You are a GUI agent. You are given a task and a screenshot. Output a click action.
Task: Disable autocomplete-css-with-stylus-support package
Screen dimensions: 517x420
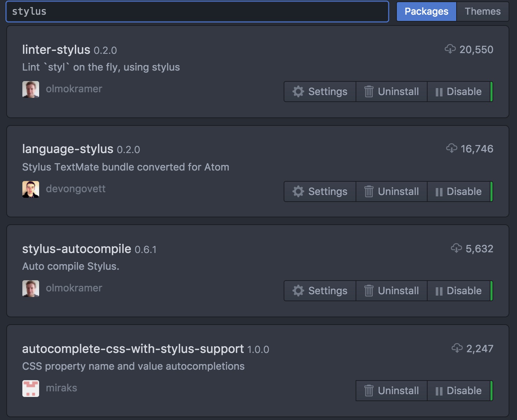[459, 391]
